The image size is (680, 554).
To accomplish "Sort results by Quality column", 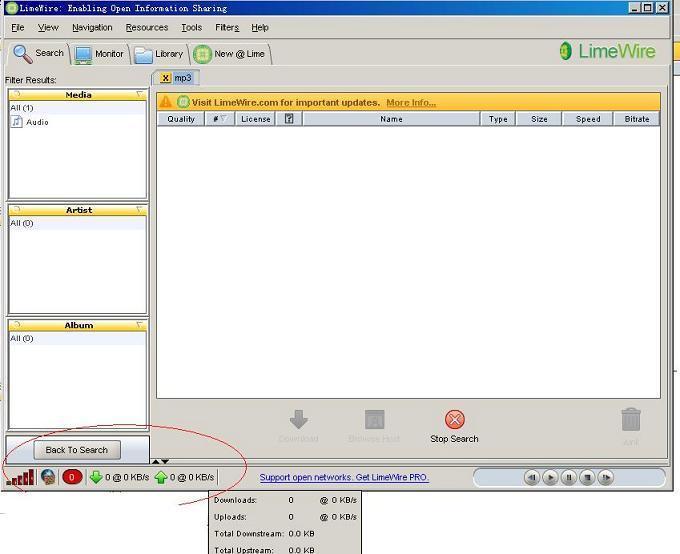I will [x=181, y=119].
